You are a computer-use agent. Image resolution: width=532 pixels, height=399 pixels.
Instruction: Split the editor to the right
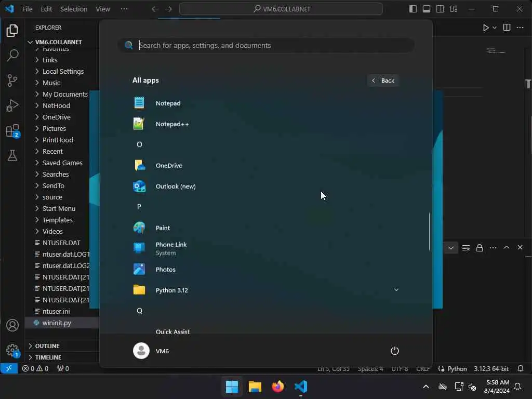507,28
